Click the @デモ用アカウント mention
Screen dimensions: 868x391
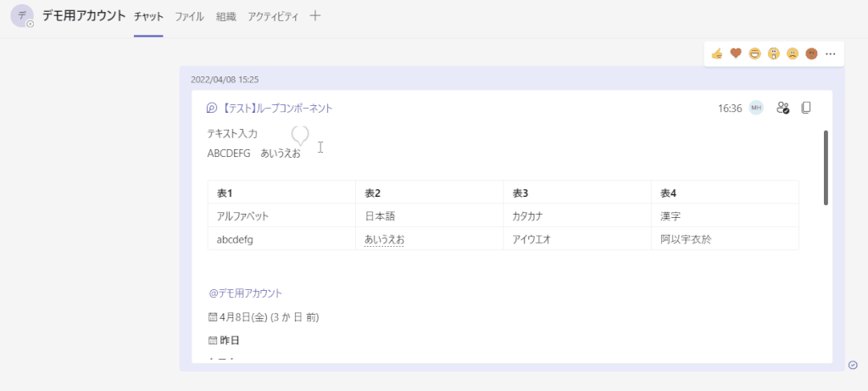[x=245, y=293]
